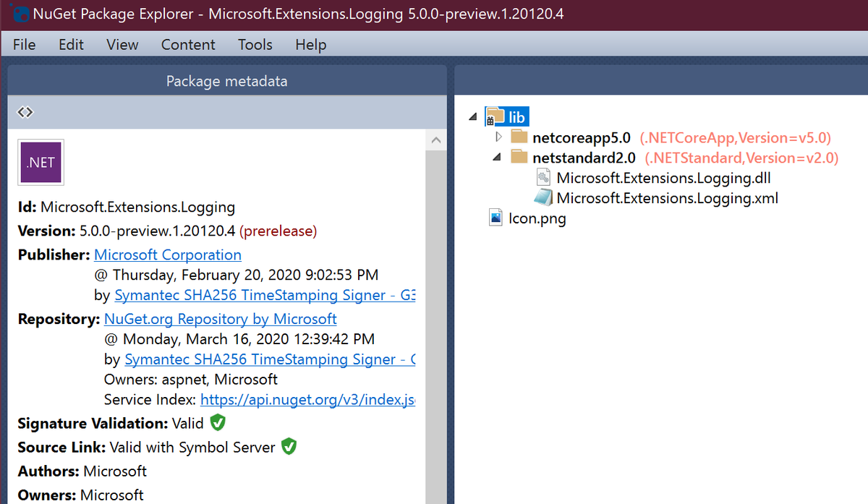Click the netcoreapp5.0 folder icon

click(x=519, y=137)
